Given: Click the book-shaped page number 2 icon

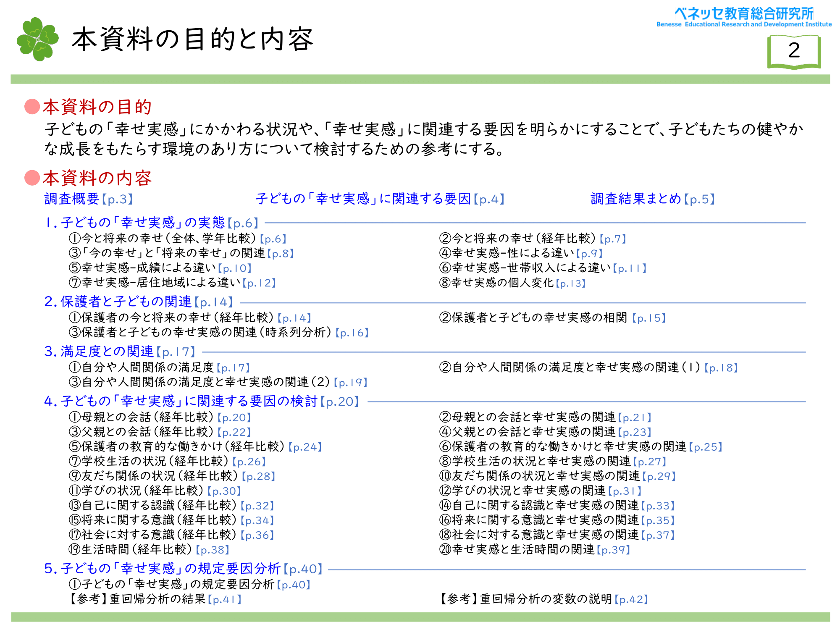Looking at the screenshot, I should point(794,51).
